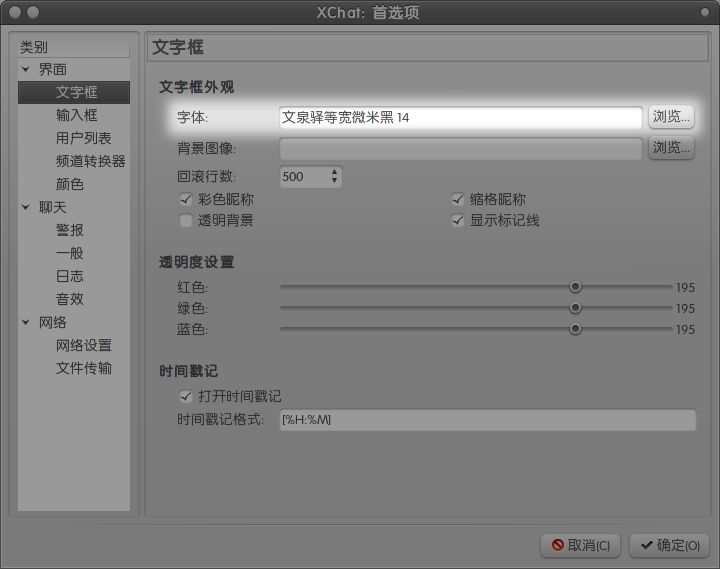Cancel with the 取消(C) button
The height and width of the screenshot is (569, 720).
[580, 546]
